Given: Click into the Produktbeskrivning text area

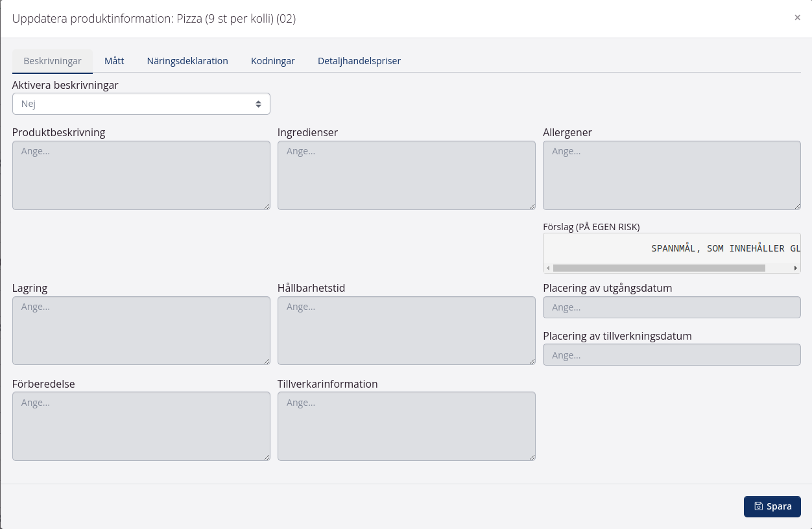Looking at the screenshot, I should click(x=141, y=175).
